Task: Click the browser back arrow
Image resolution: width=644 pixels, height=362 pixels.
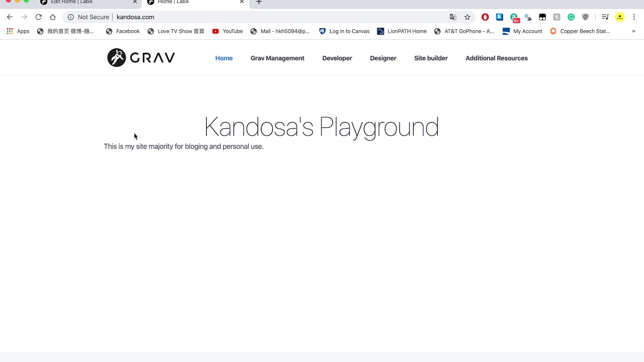Action: click(10, 17)
